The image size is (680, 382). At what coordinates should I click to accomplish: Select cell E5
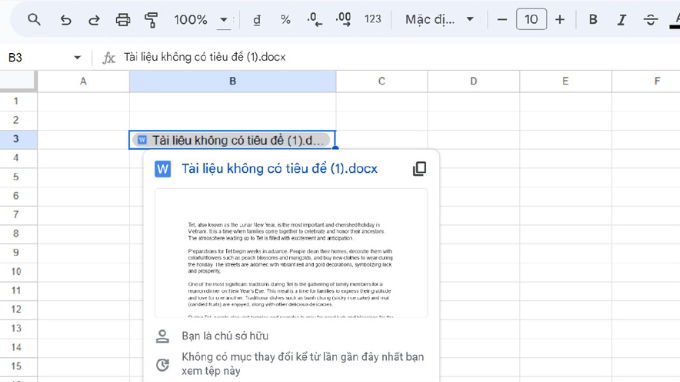tap(566, 177)
